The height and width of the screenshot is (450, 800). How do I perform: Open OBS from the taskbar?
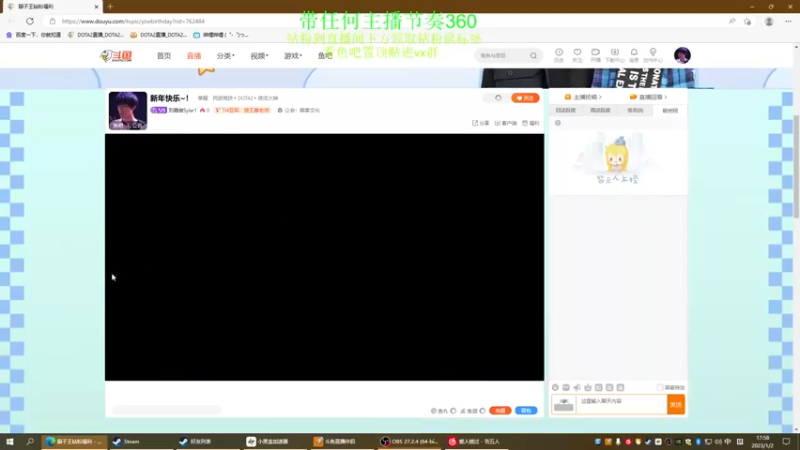409,441
